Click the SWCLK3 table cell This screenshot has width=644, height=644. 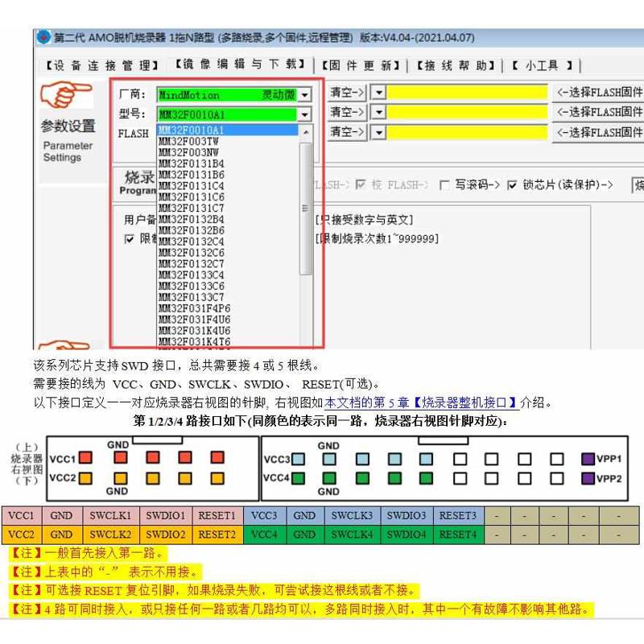click(x=353, y=515)
